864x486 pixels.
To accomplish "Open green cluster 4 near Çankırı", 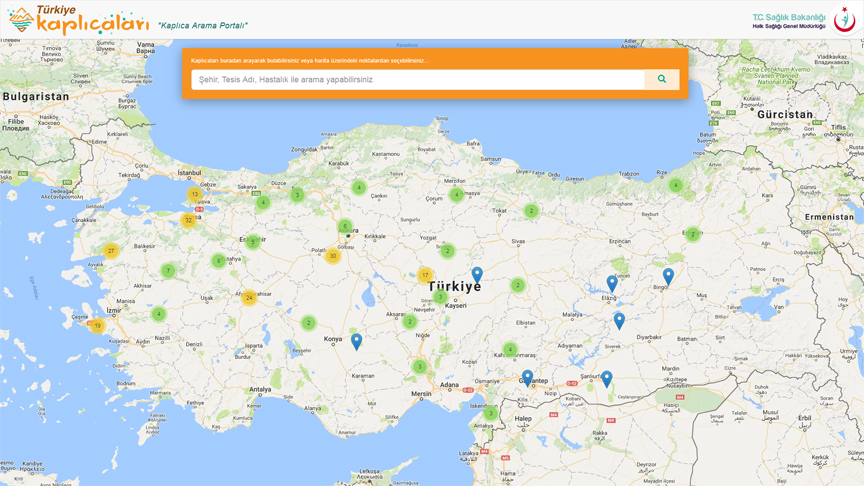I will pos(359,187).
